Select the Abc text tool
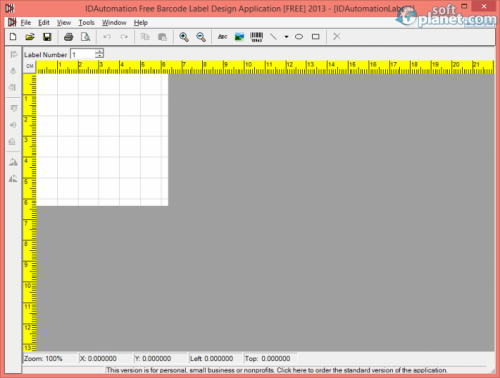Screen dimensions: 500x378 (222, 37)
